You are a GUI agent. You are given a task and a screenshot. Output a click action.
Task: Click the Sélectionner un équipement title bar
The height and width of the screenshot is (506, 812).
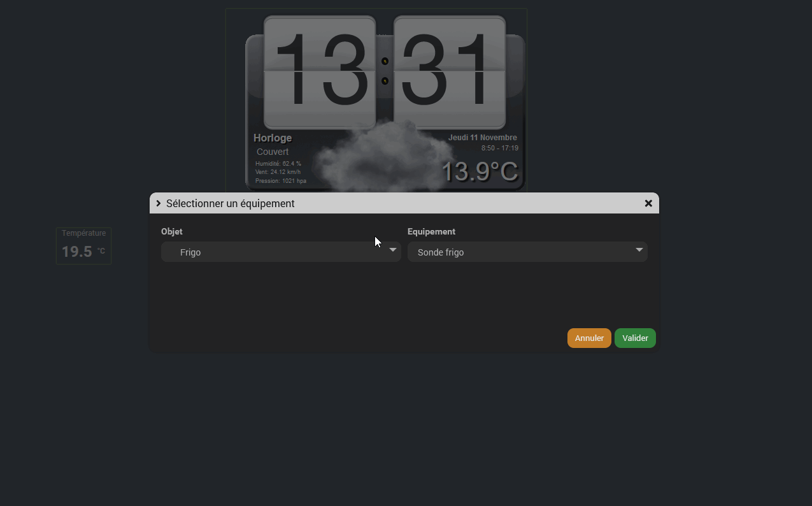click(x=404, y=203)
